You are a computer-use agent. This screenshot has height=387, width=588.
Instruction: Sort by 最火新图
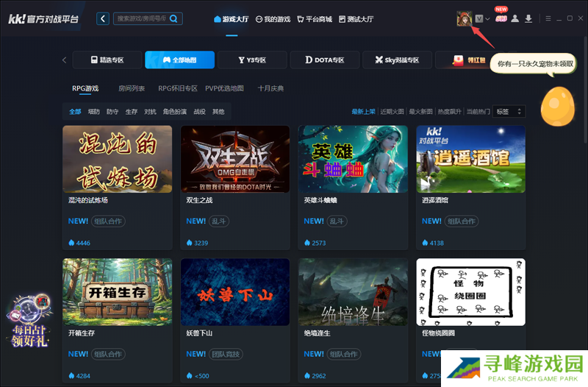point(420,112)
